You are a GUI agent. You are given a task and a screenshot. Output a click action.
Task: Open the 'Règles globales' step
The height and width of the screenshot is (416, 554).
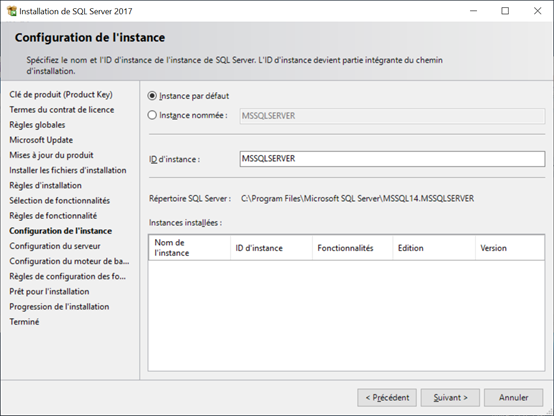[x=37, y=125]
